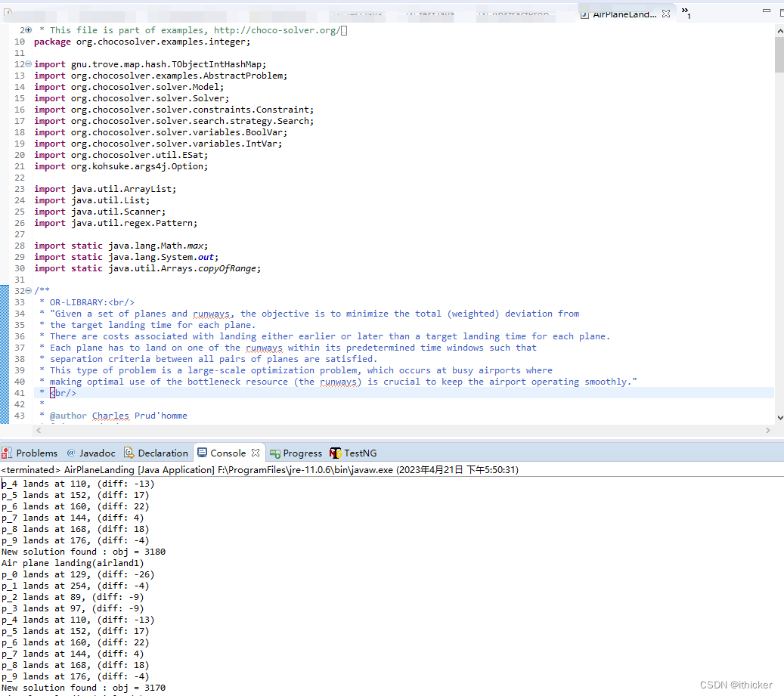Click console line 'New solution found : obj = 3180'
784x696 pixels.
tap(83, 552)
